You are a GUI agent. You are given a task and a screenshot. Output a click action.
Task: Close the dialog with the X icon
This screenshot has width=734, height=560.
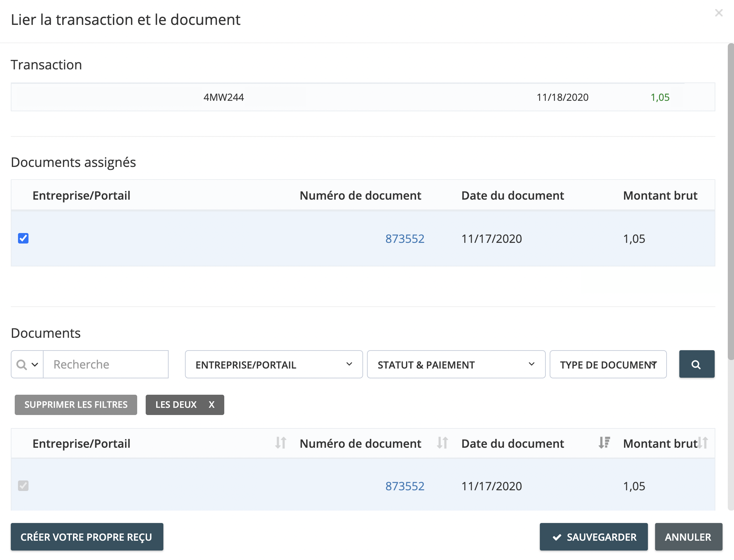tap(719, 13)
